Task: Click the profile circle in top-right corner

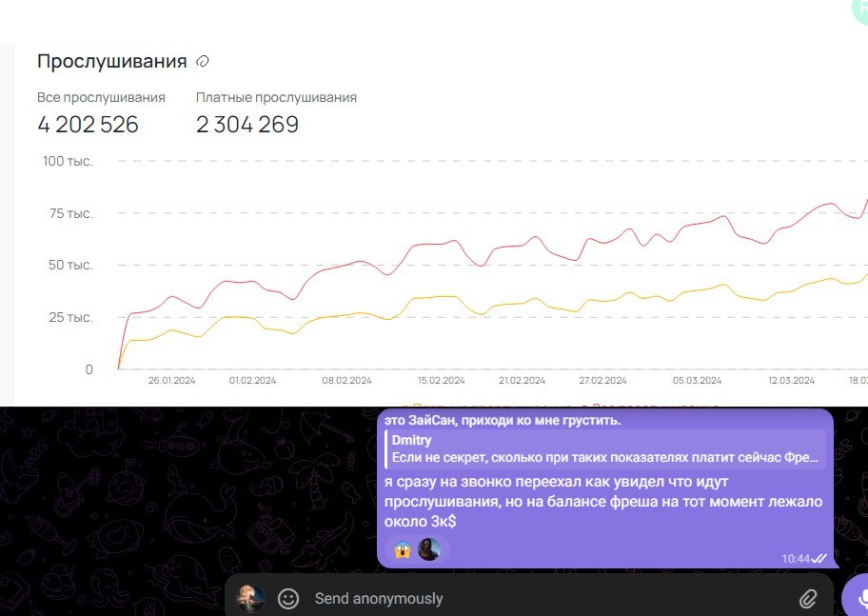Action: pos(859,8)
